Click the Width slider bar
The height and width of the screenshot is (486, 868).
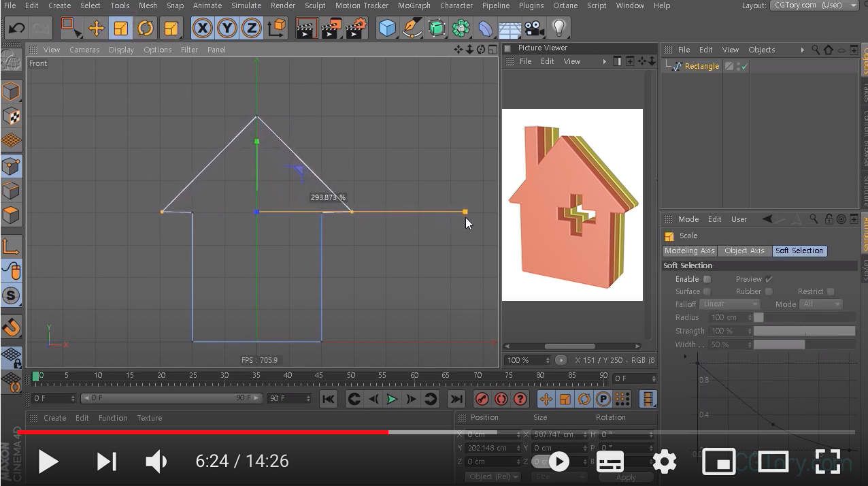click(804, 344)
